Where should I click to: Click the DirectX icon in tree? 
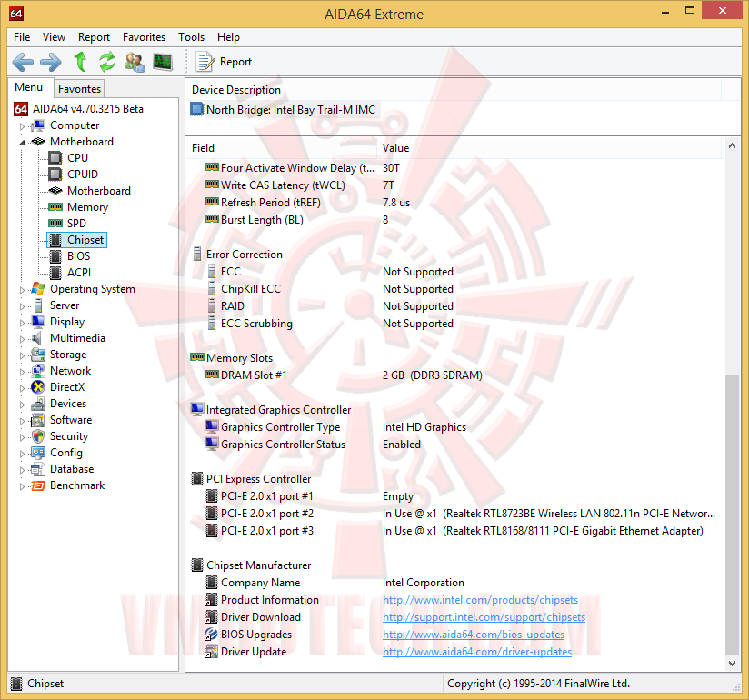[x=38, y=387]
